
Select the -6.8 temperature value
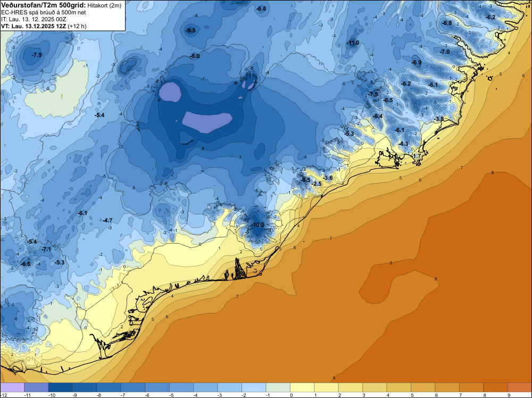point(447,23)
